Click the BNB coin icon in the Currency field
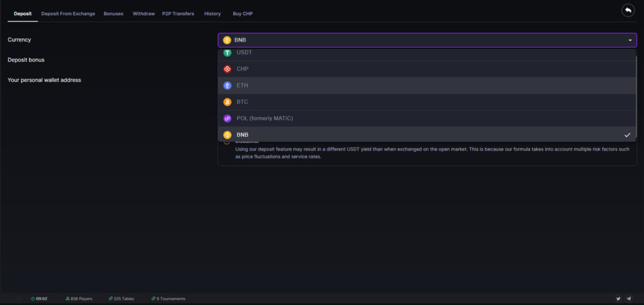The height and width of the screenshot is (305, 644). tap(227, 40)
